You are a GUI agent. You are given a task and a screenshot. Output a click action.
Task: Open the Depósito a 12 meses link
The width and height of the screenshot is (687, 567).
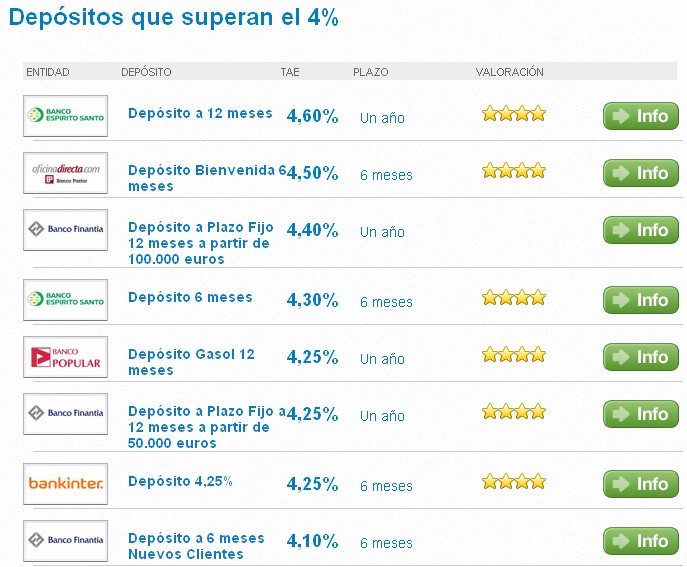point(200,114)
